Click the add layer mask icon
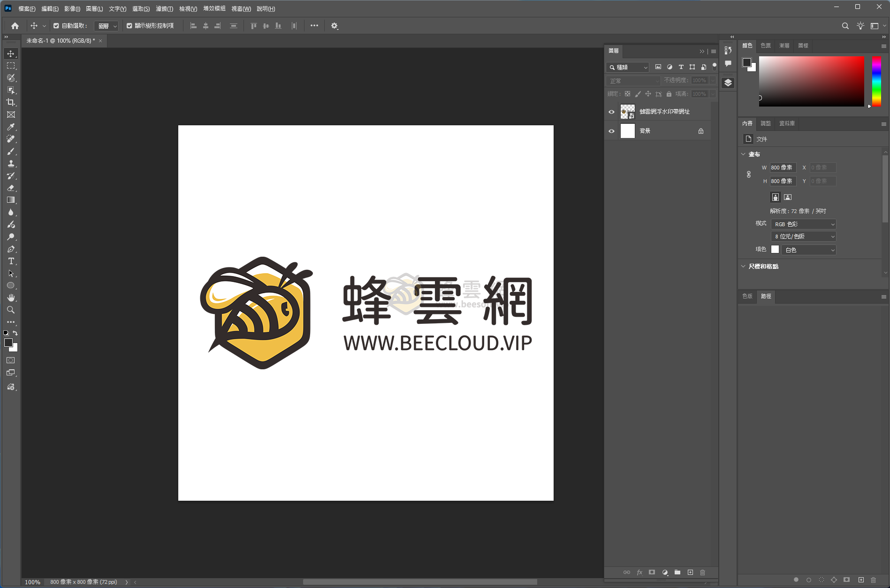The height and width of the screenshot is (588, 890). tap(652, 573)
